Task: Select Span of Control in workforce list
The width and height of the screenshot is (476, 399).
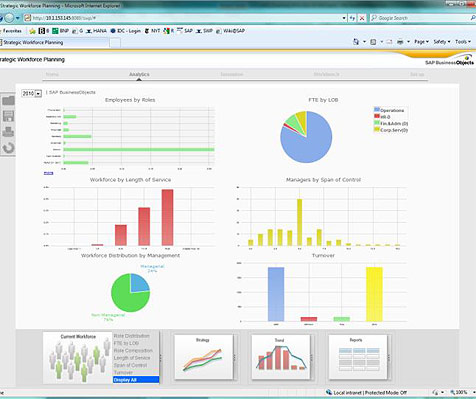Action: click(130, 365)
